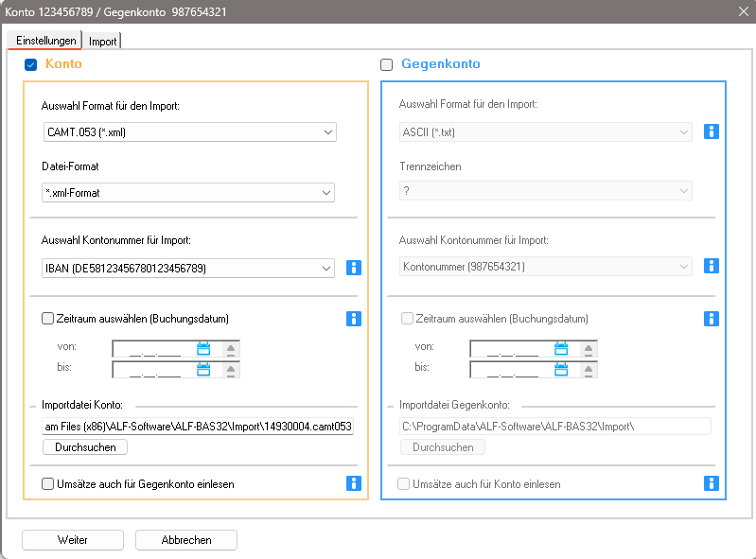The width and height of the screenshot is (756, 559).
Task: Close the Konto/Gegenkonto dialog window
Action: 744,11
